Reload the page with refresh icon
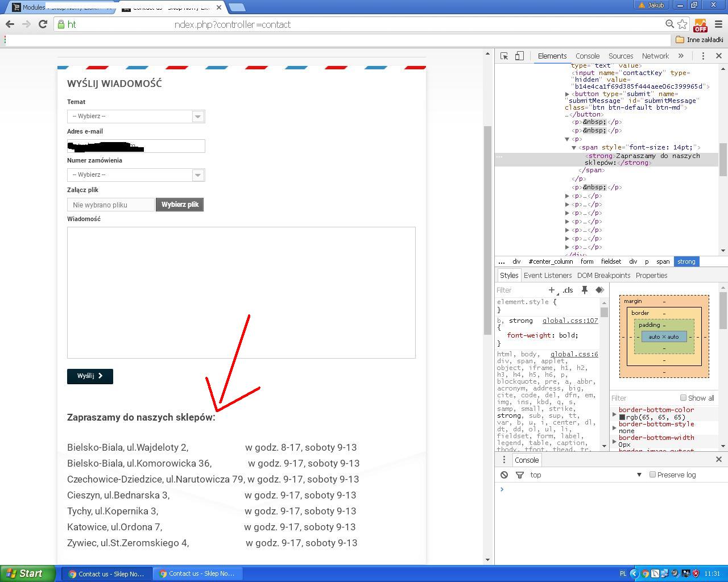The image size is (728, 582). coord(43,24)
